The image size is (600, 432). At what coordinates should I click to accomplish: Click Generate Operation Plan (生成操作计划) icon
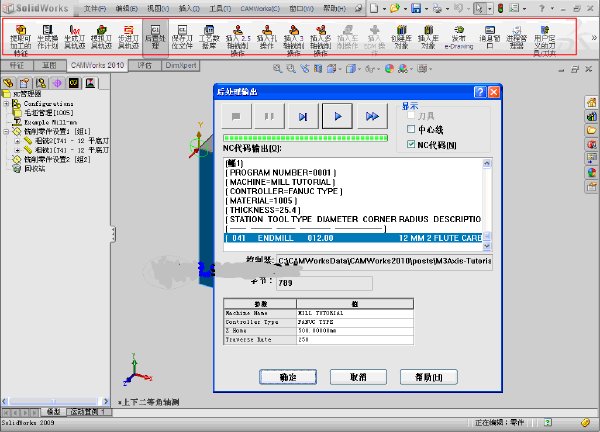[47, 37]
